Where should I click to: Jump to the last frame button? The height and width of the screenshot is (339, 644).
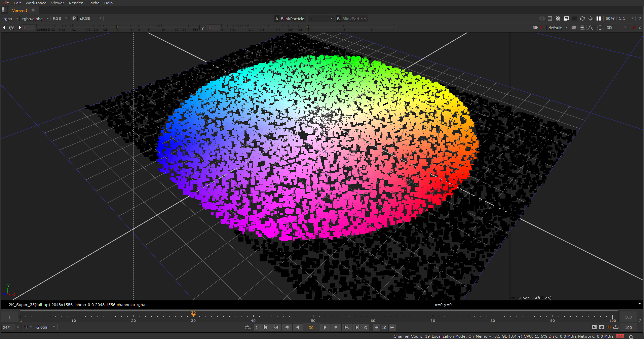click(x=357, y=327)
